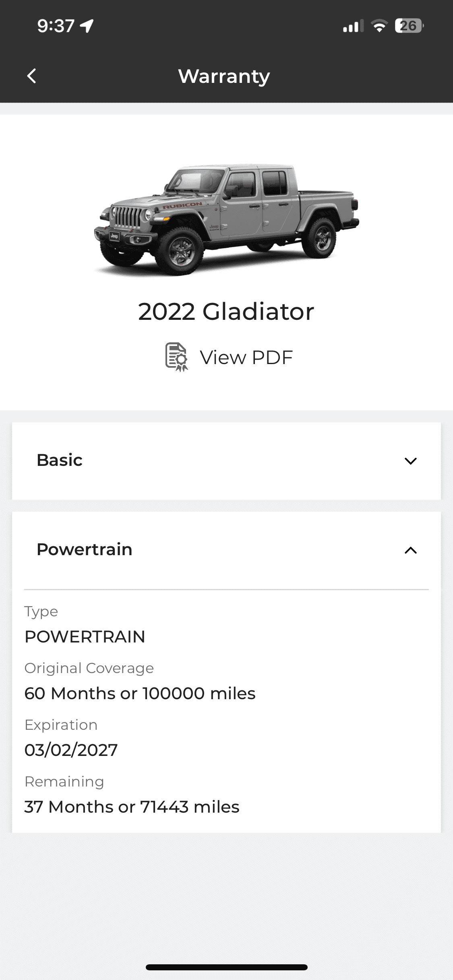Tap the battery indicator showing 26
Screen dimensions: 453x980
[x=409, y=26]
